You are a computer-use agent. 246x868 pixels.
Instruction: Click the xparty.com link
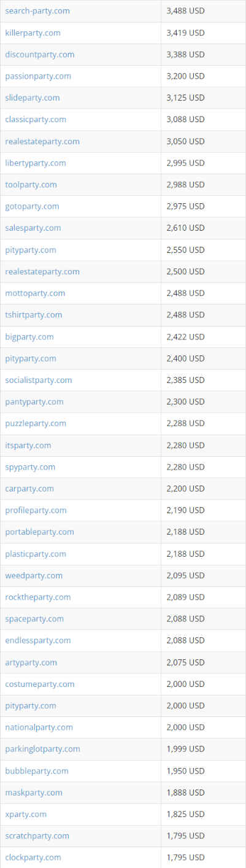point(26,814)
